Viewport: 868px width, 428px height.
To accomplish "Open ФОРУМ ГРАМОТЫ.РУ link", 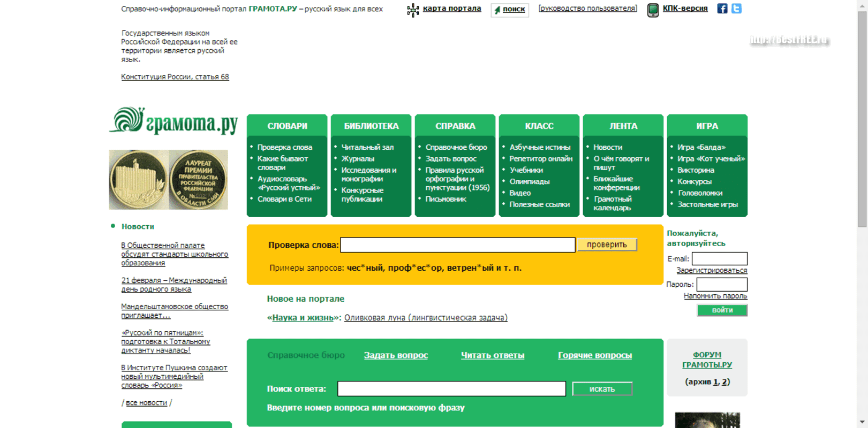I will [x=707, y=360].
